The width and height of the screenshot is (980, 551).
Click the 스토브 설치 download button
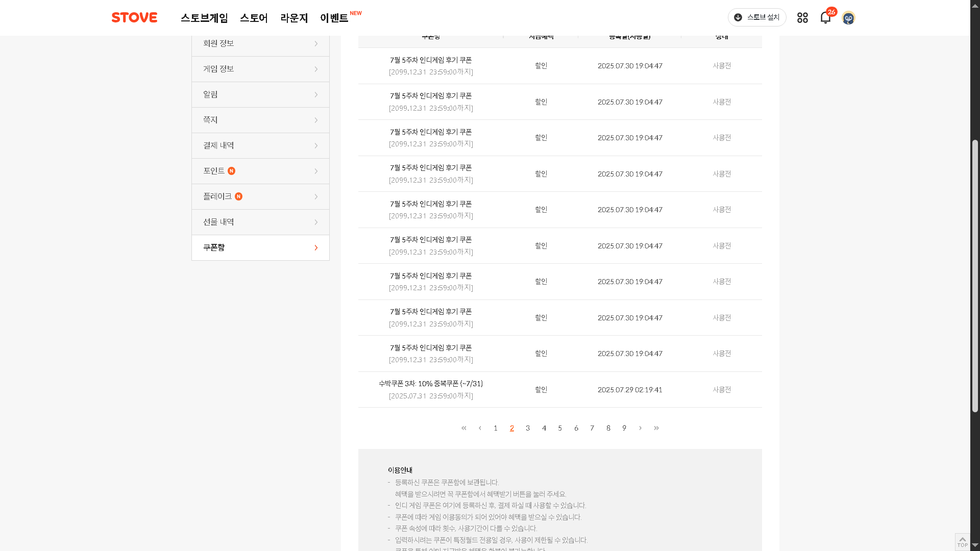(757, 17)
